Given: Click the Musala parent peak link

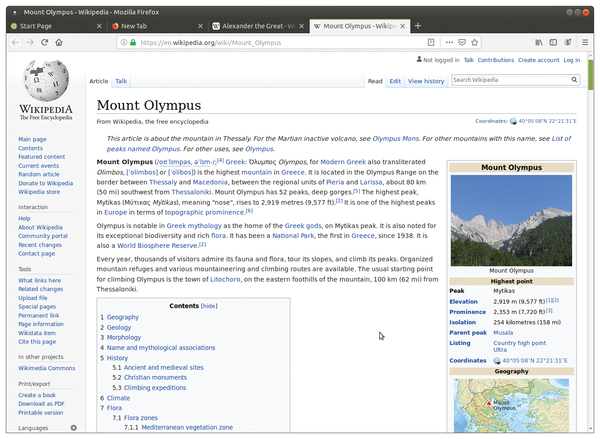Looking at the screenshot, I should (503, 333).
